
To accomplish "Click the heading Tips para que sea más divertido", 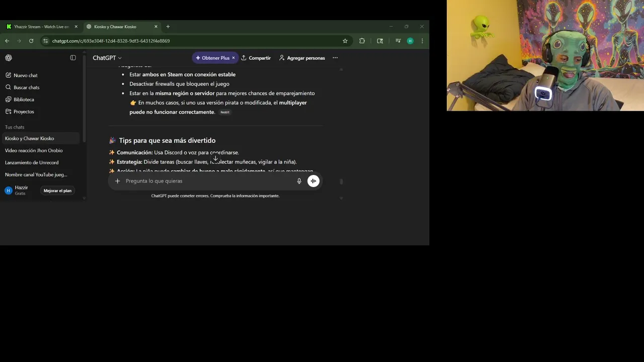I will pyautogui.click(x=167, y=140).
